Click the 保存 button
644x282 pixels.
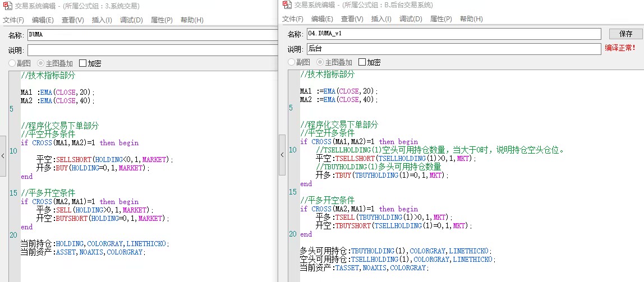pos(626,34)
